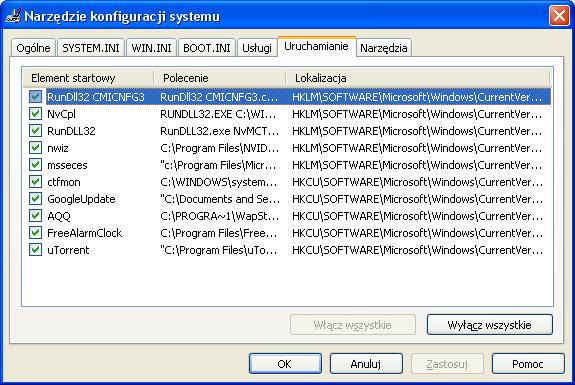Image resolution: width=575 pixels, height=385 pixels.
Task: Uncheck the ctfmon startup checkbox
Action: (35, 182)
